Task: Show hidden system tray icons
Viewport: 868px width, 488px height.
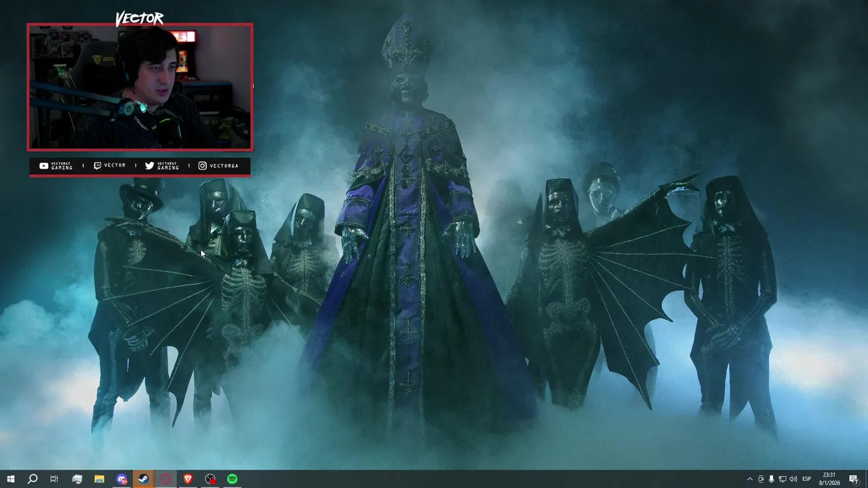Action: coord(749,479)
